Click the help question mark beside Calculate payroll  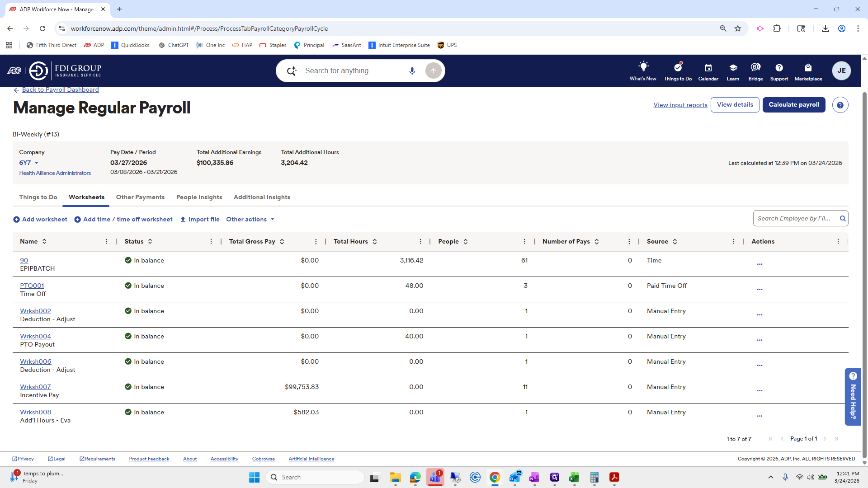click(x=840, y=105)
